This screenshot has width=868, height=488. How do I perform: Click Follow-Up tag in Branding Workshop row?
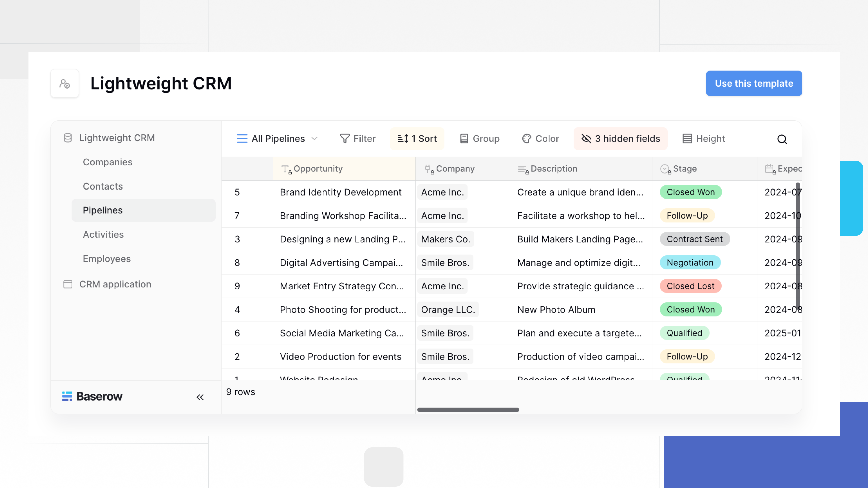pyautogui.click(x=687, y=216)
